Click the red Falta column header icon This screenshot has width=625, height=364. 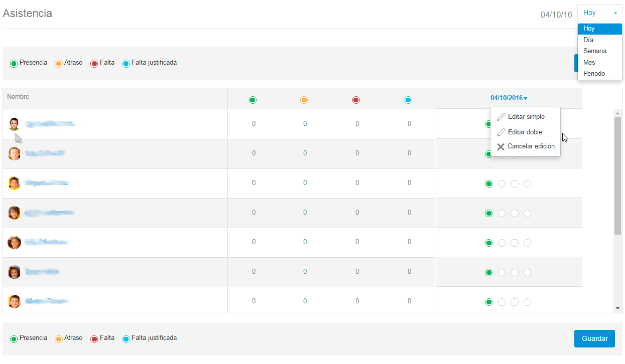[x=356, y=100]
